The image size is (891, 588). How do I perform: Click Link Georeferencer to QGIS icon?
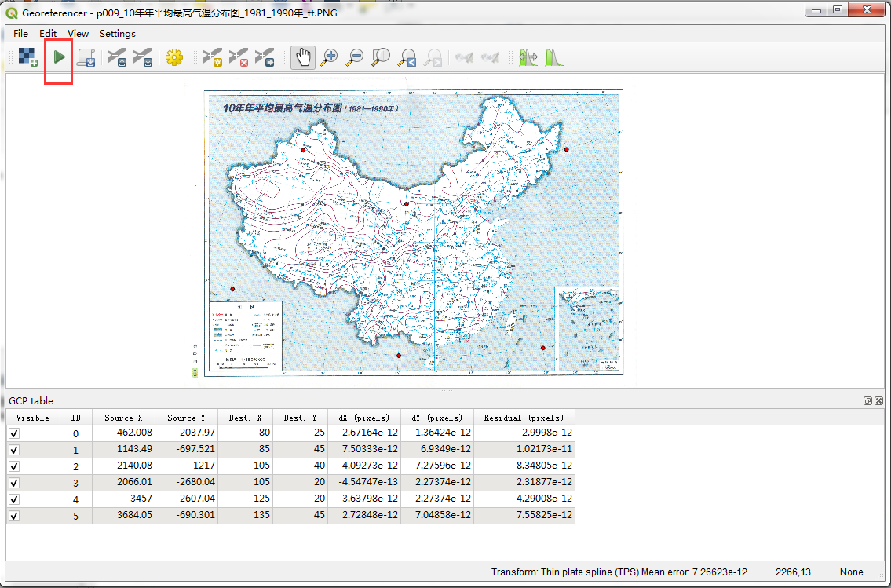point(464,57)
